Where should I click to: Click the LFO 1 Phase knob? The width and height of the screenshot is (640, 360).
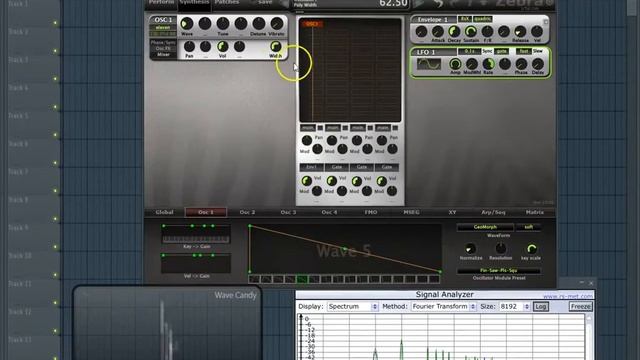tap(521, 64)
